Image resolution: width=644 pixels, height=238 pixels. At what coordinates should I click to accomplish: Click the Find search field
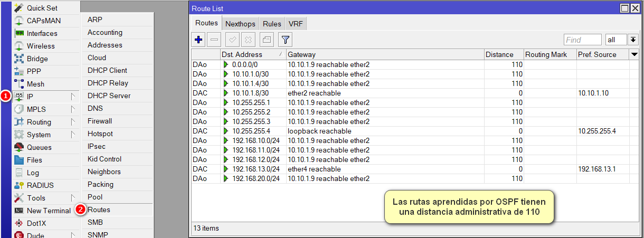[x=582, y=40]
